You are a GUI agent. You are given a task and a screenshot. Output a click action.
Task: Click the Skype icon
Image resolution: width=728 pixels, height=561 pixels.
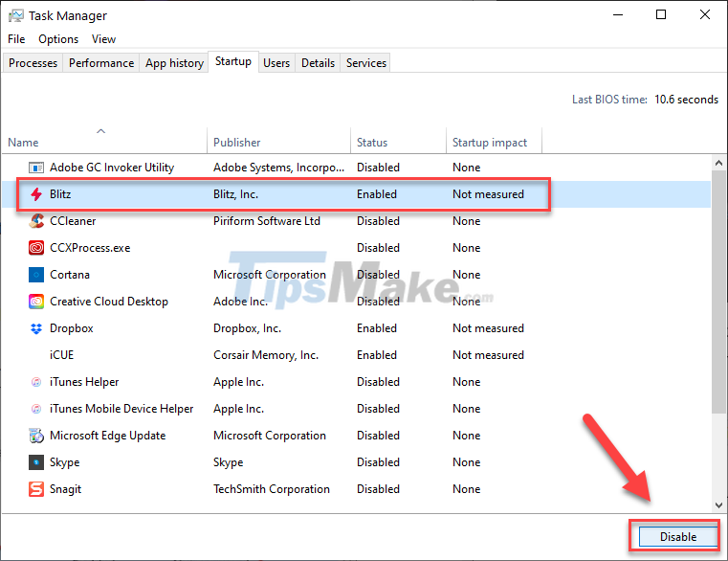36,462
